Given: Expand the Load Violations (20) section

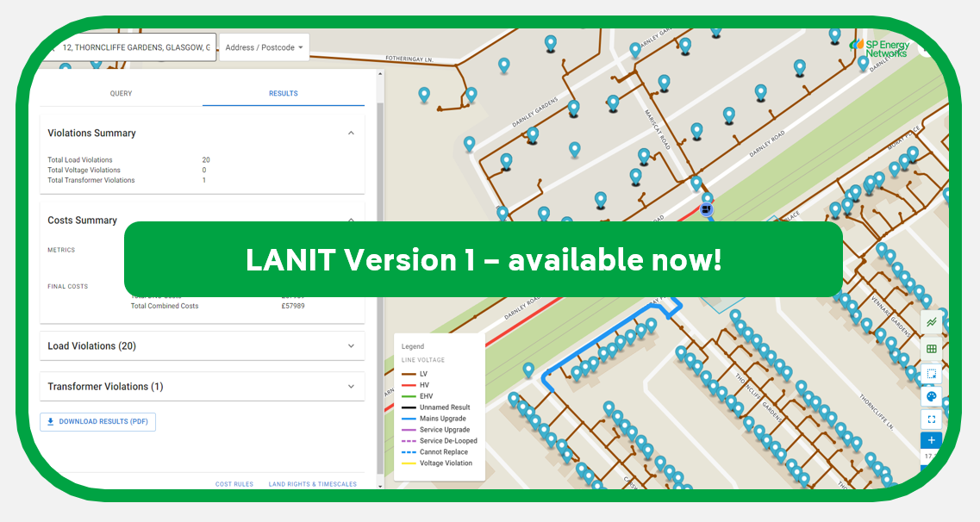Looking at the screenshot, I should tap(202, 346).
